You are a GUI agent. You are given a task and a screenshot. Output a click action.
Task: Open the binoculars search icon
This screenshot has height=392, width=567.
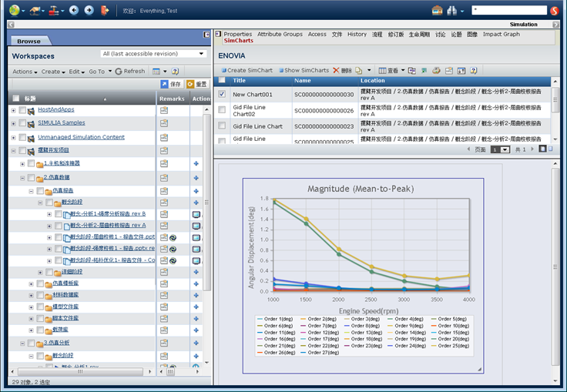coord(451,11)
